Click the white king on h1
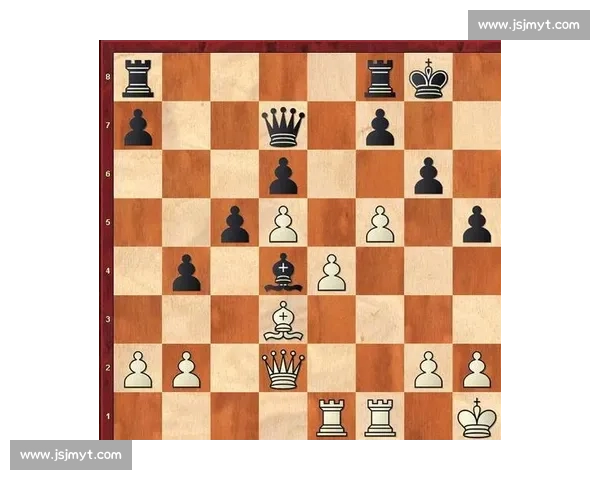Image resolution: width=600 pixels, height=480 pixels. [477, 418]
